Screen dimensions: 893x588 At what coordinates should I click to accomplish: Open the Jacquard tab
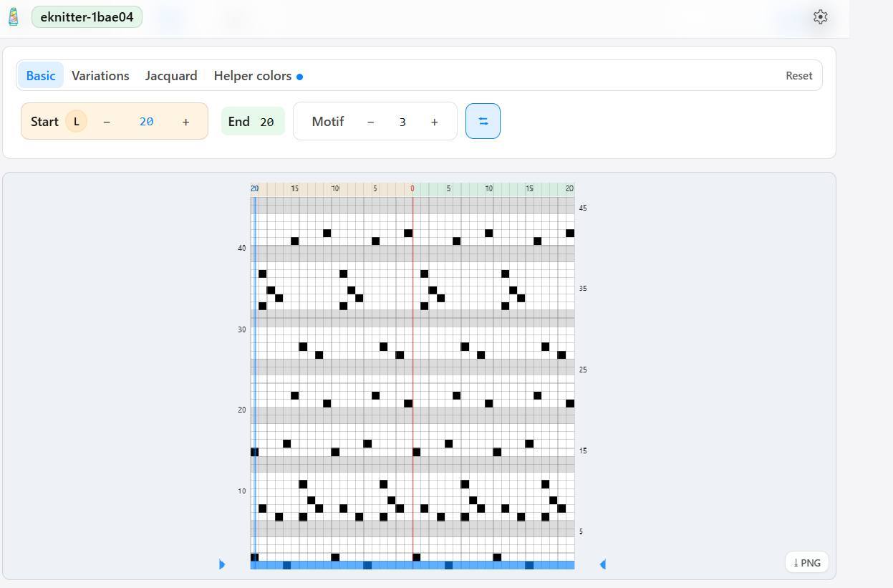coord(171,76)
